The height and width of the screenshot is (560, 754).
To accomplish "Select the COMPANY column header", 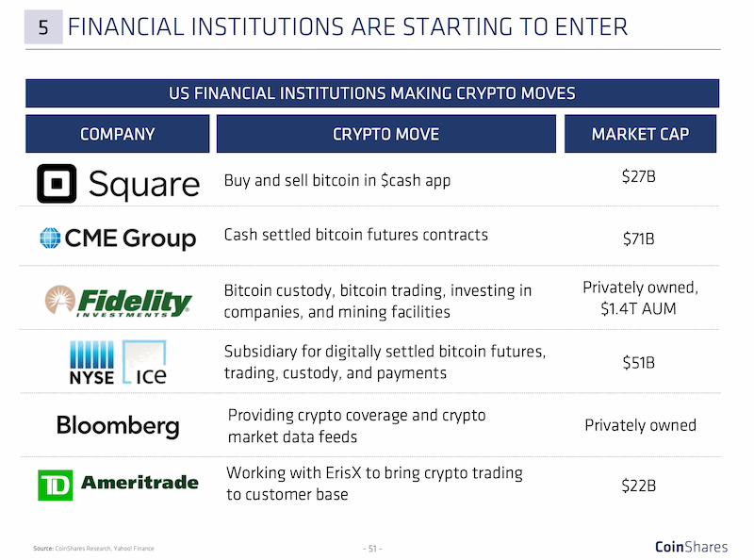I will click(x=117, y=134).
